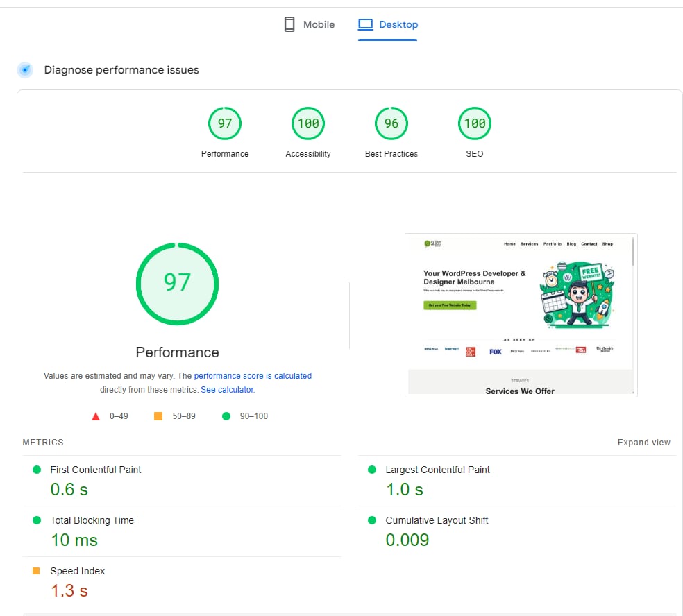The width and height of the screenshot is (683, 616).
Task: Click the METRICS section heading
Action: click(43, 443)
